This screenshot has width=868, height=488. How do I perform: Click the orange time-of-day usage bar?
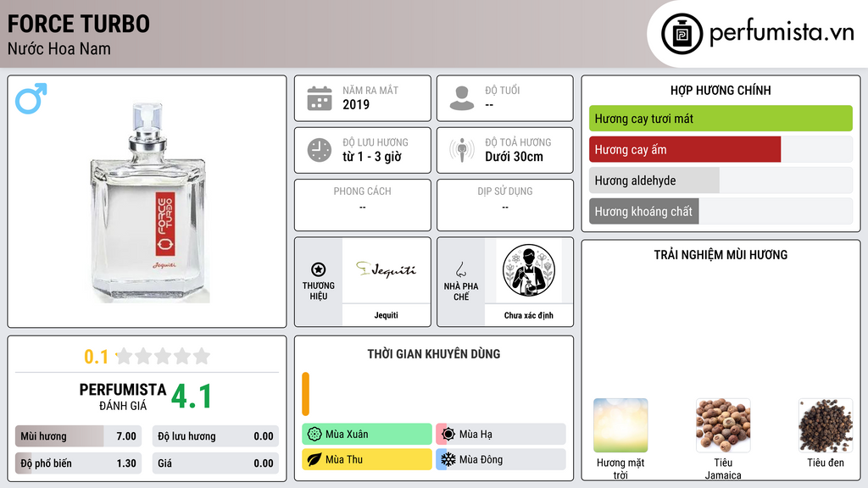[x=305, y=394]
